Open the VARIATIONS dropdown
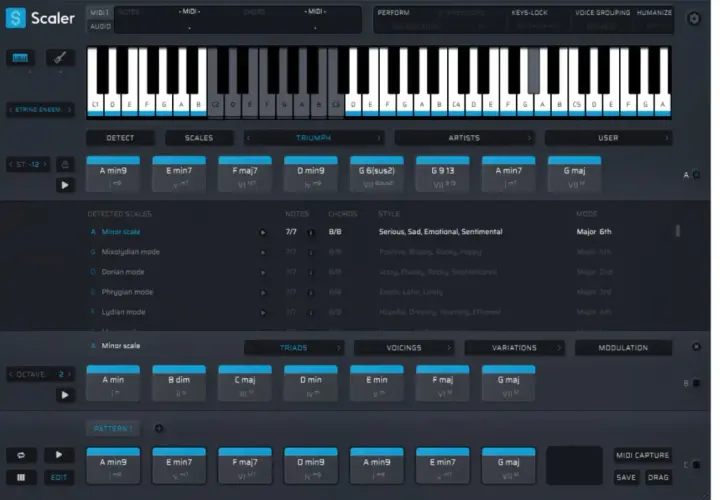The image size is (720, 500). pos(514,348)
